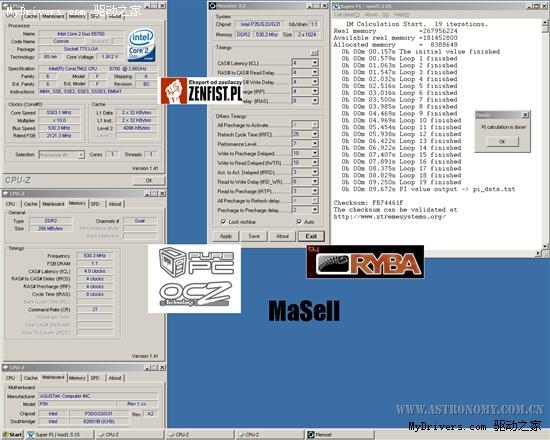Close the Finish dialog with its X
Viewport: 550px width, 440px height.
pyautogui.click(x=525, y=115)
